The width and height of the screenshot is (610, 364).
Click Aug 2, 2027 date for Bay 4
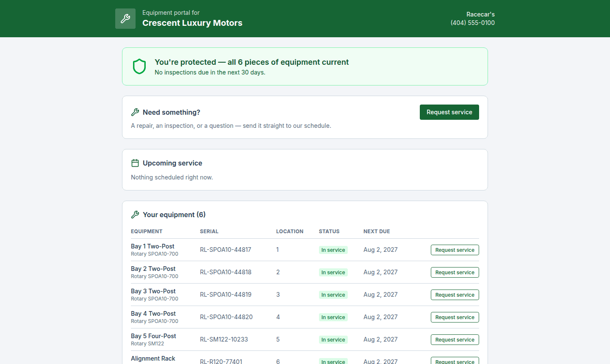point(380,317)
